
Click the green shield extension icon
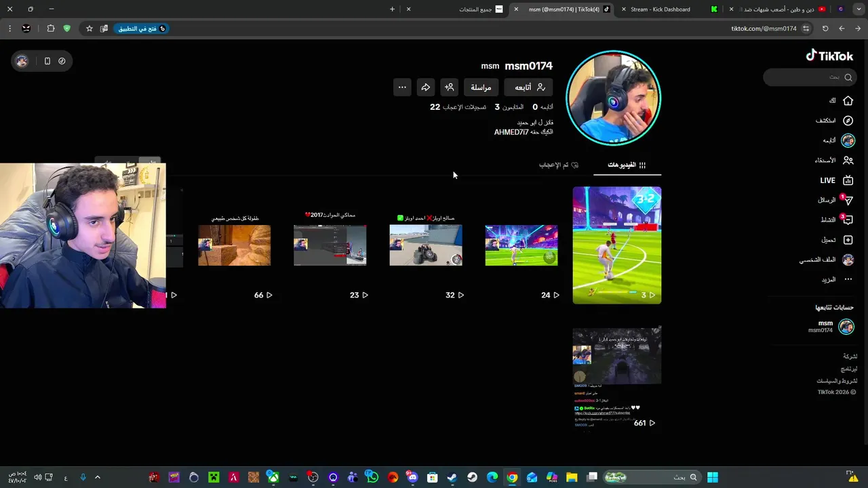66,28
